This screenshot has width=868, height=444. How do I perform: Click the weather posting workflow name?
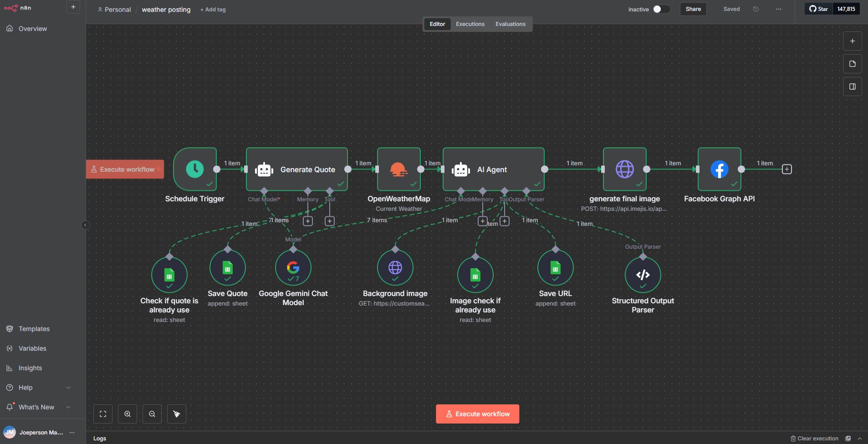pos(166,10)
